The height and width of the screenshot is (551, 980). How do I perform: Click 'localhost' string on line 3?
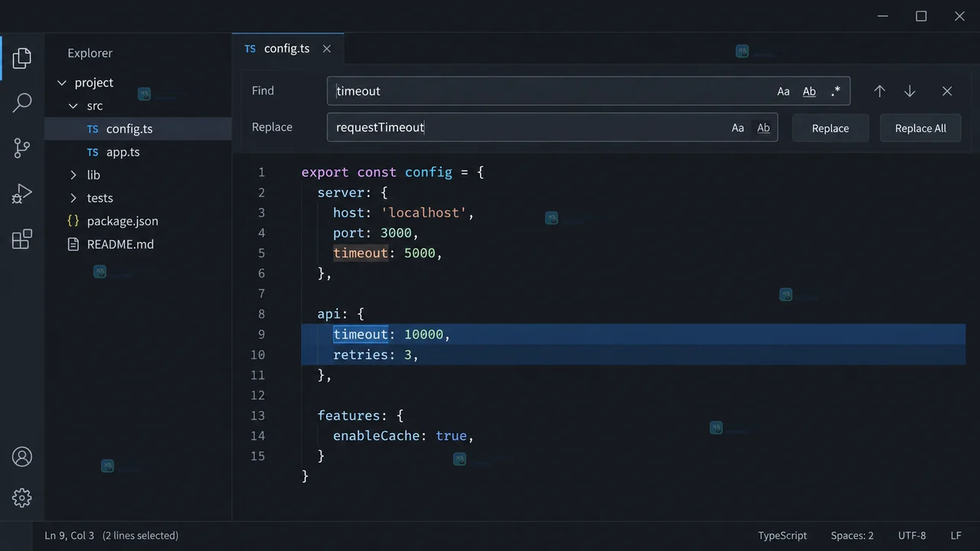click(x=424, y=213)
